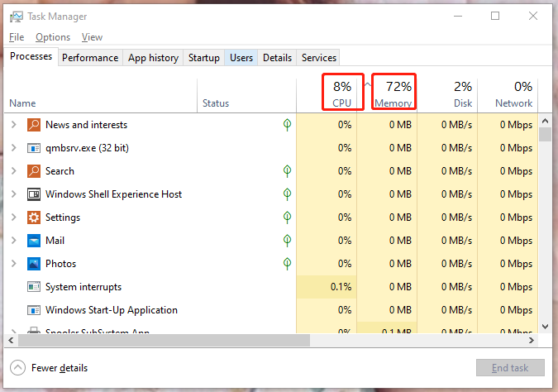558x392 pixels.
Task: Click the vertical scrollbar up arrow
Action: click(545, 121)
